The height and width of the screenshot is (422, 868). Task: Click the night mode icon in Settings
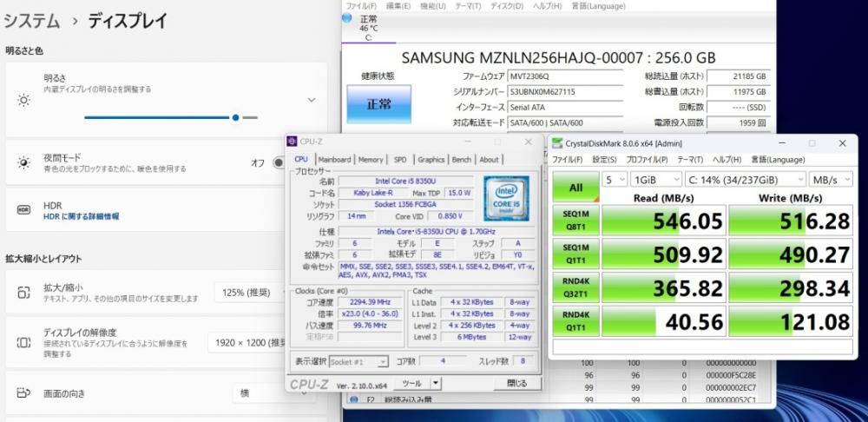[x=23, y=162]
